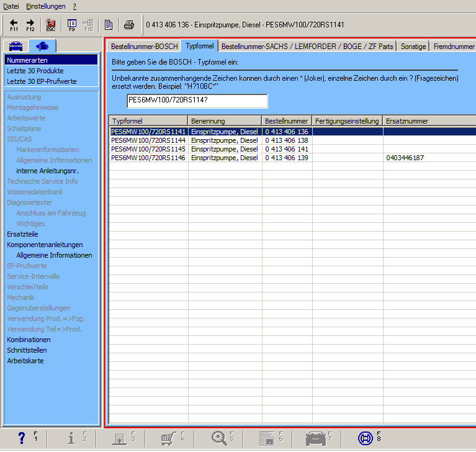Click the F7 car front icon
The width and height of the screenshot is (476, 452).
[x=316, y=439]
